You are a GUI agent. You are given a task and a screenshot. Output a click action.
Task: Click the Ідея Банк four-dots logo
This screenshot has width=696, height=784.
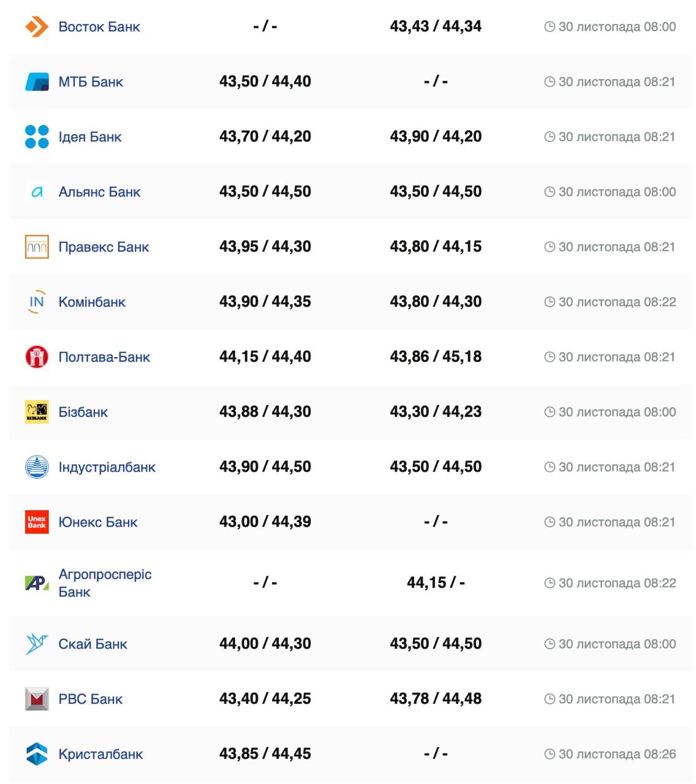[x=37, y=137]
